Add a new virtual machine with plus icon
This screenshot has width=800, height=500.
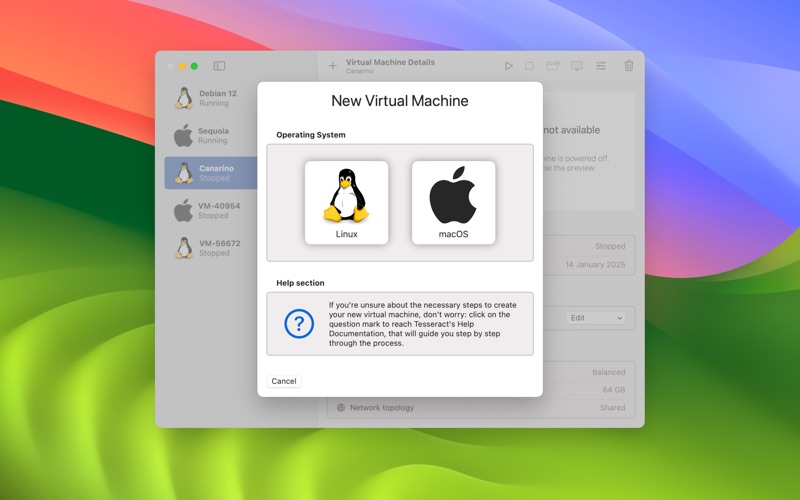click(x=333, y=66)
